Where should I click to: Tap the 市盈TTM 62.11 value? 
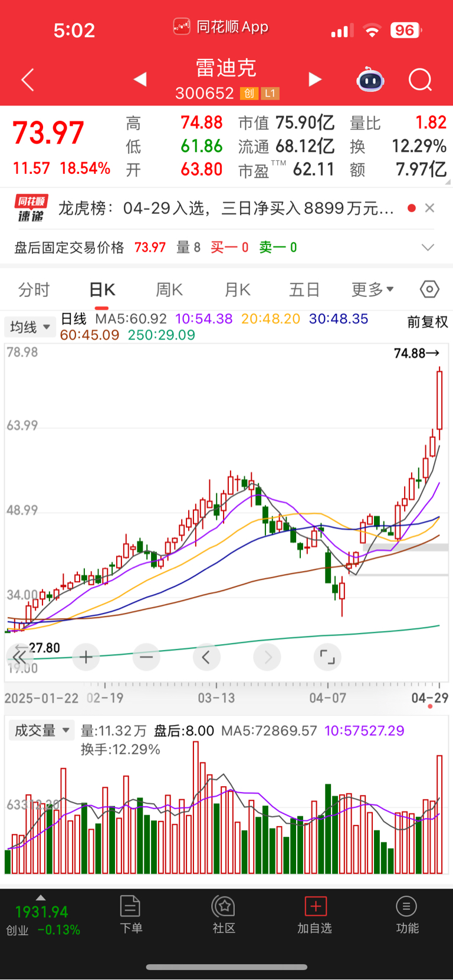point(314,170)
